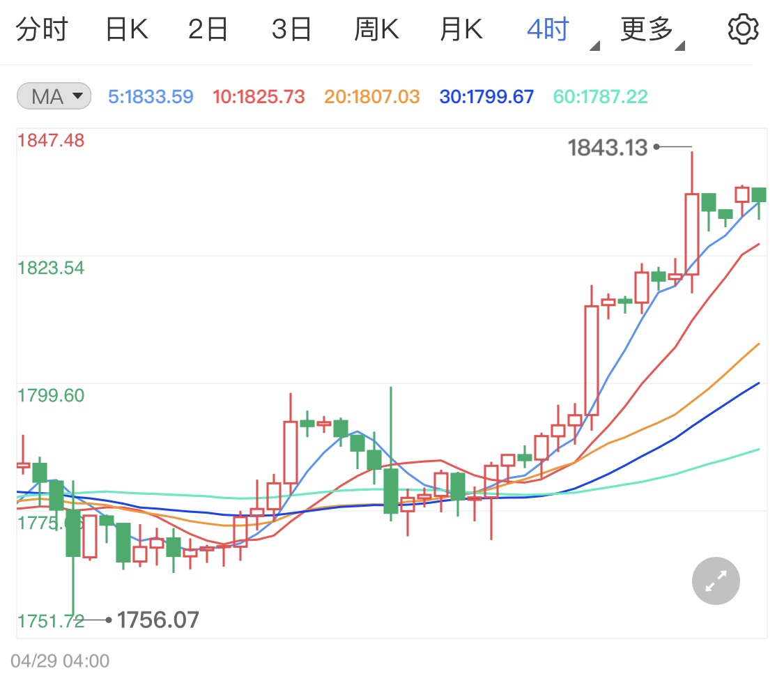Viewport: 784px width, 674px height.
Task: Select the tall candlestick reaching 1843.13
Action: (x=692, y=222)
